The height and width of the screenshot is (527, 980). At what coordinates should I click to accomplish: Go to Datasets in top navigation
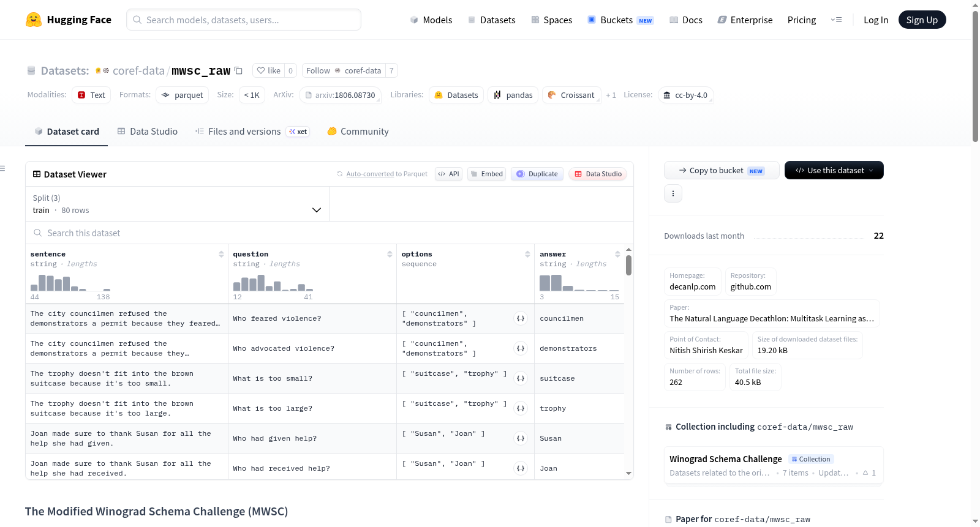click(491, 20)
